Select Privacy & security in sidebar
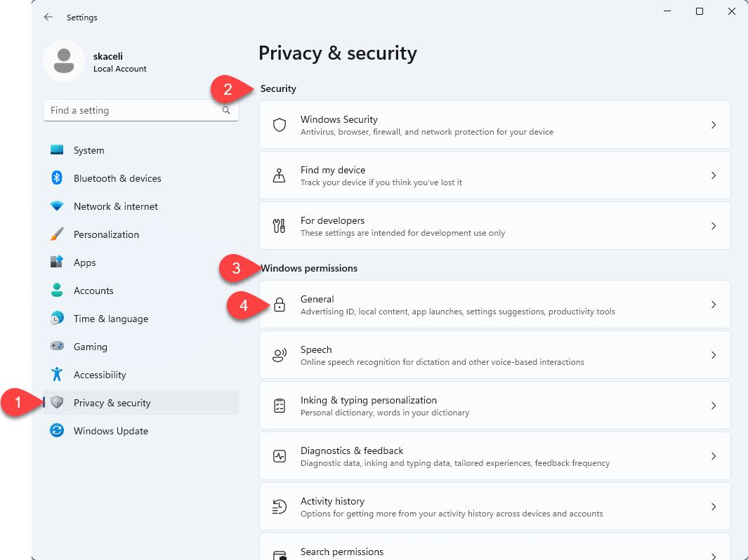This screenshot has height=560, width=748. (141, 403)
